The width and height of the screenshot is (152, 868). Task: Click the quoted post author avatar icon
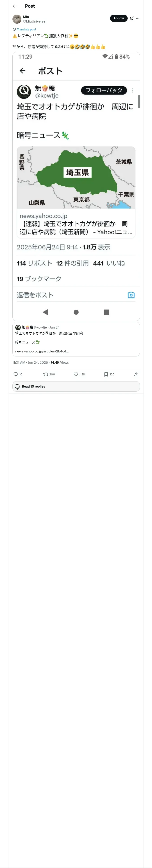[x=18, y=327]
